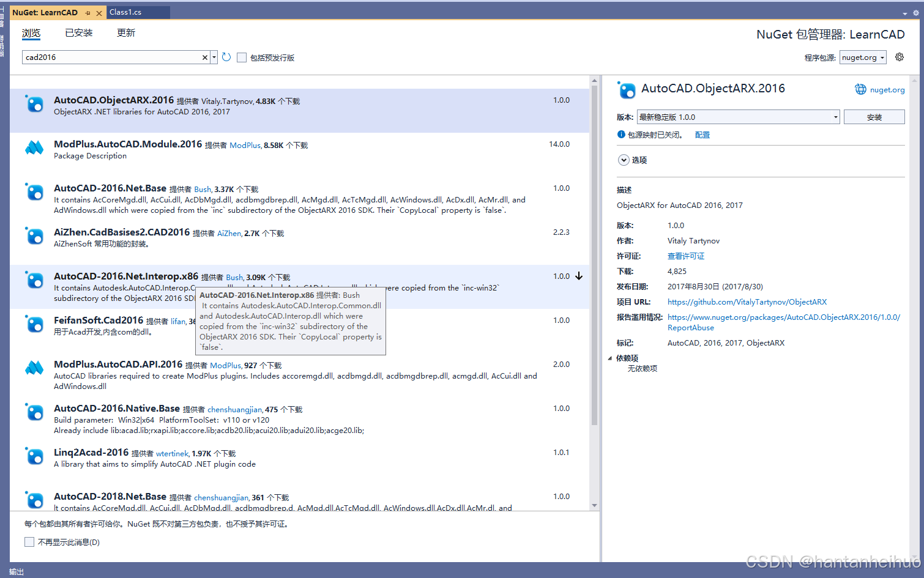Click nuget.org globe icon in details
This screenshot has height=578, width=924.
(x=860, y=89)
